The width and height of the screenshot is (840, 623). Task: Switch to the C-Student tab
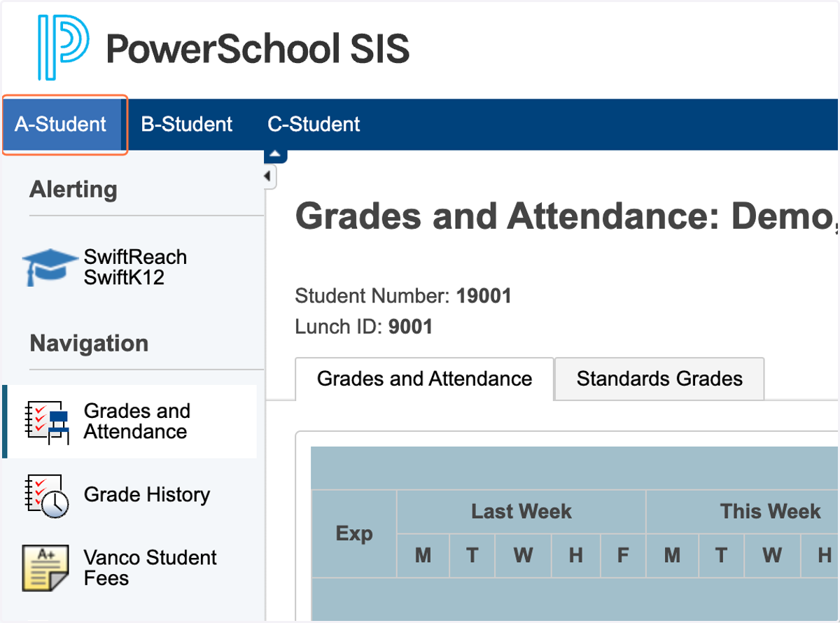pyautogui.click(x=314, y=125)
